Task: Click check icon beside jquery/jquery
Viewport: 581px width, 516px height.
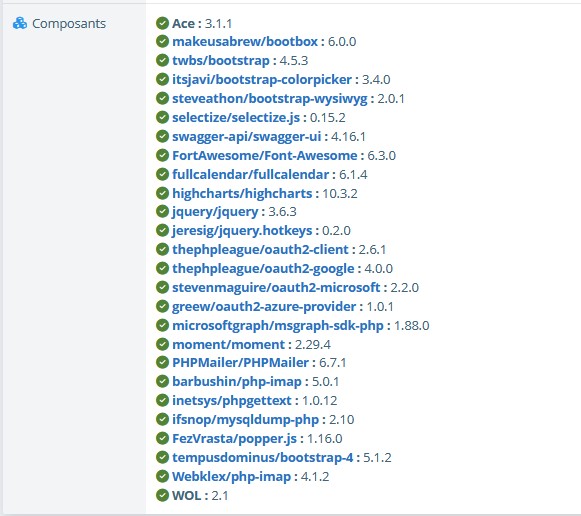Action: (x=162, y=211)
